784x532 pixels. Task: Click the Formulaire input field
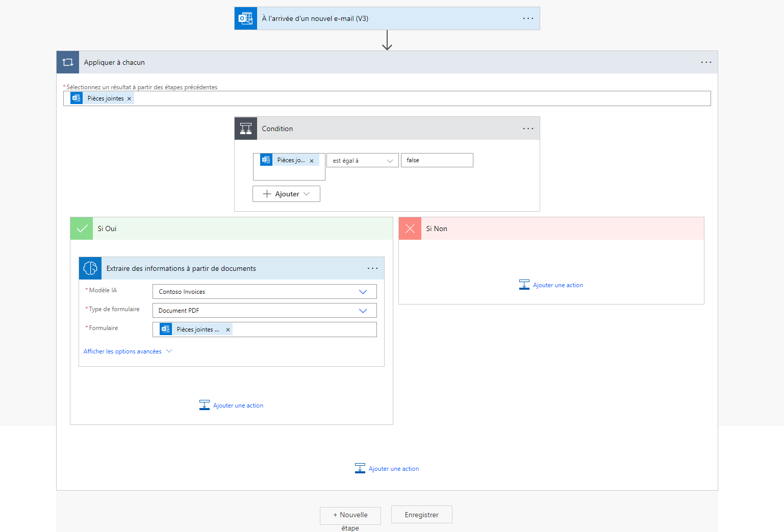pyautogui.click(x=265, y=330)
